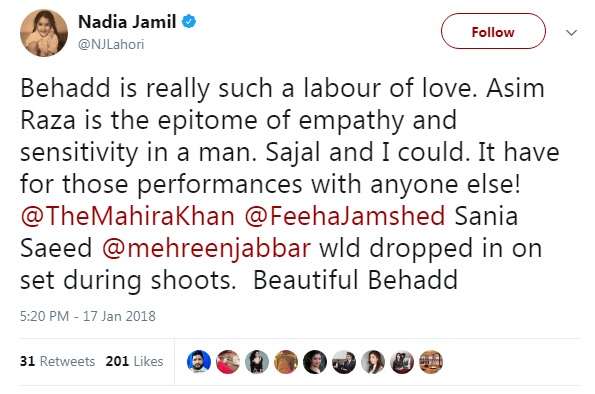Open Nadia Jamil's profile picture
Image resolution: width=595 pixels, height=394 pixels.
coord(44,33)
